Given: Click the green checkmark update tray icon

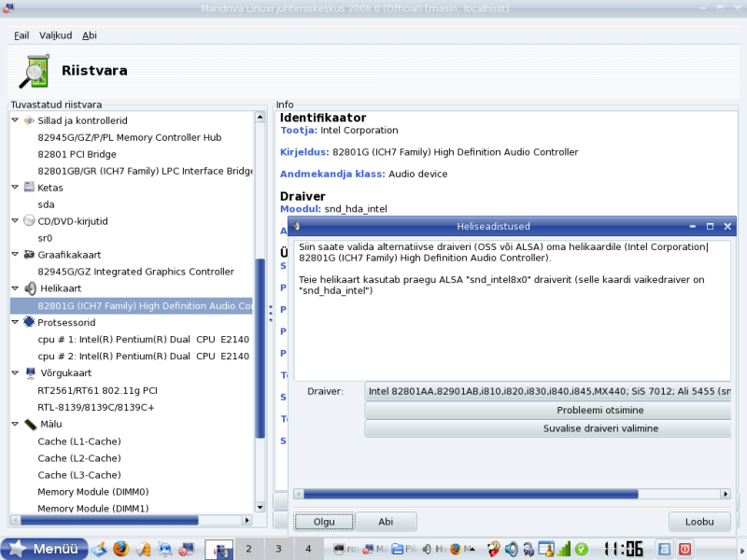Looking at the screenshot, I should coord(581,549).
